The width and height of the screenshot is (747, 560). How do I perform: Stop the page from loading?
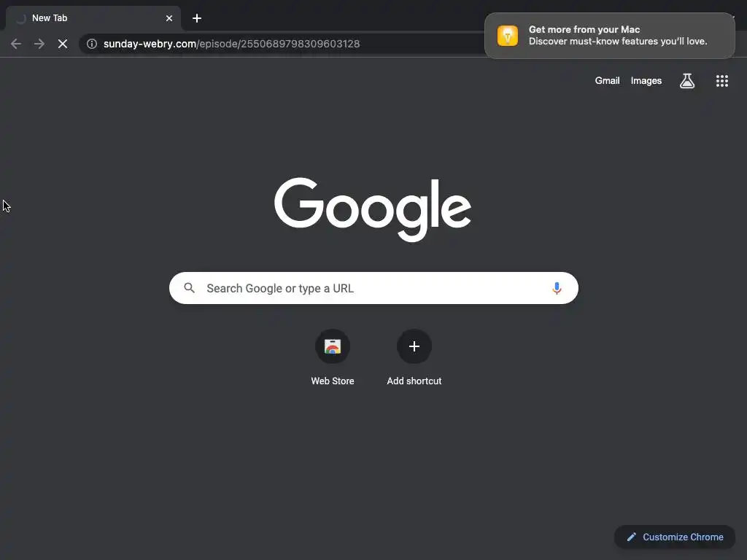point(63,44)
